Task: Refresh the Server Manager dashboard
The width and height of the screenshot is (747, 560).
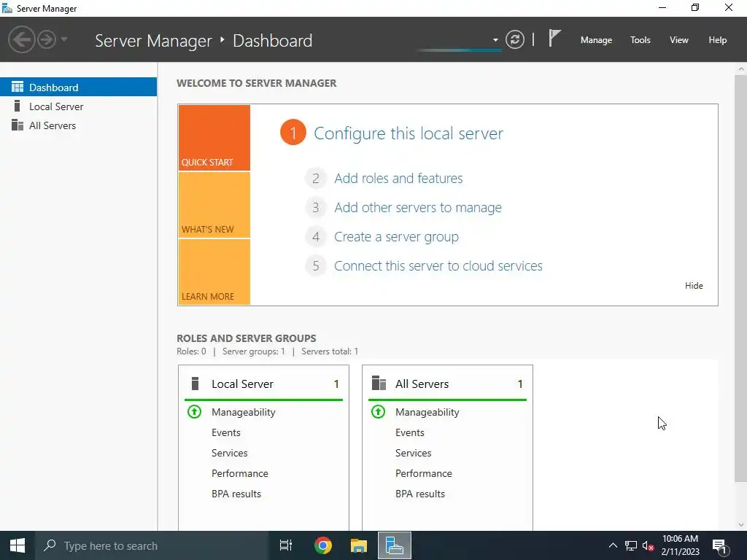Action: pos(514,39)
